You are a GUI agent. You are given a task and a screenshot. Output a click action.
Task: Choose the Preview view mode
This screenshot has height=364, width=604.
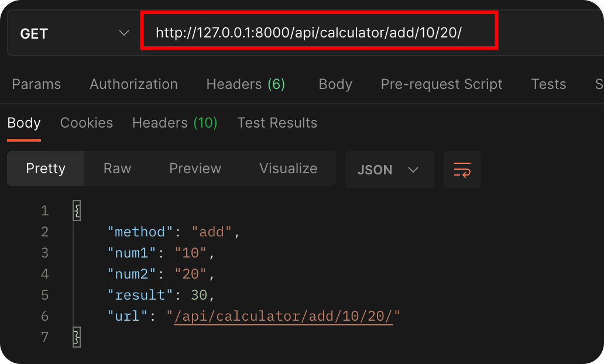pos(195,169)
